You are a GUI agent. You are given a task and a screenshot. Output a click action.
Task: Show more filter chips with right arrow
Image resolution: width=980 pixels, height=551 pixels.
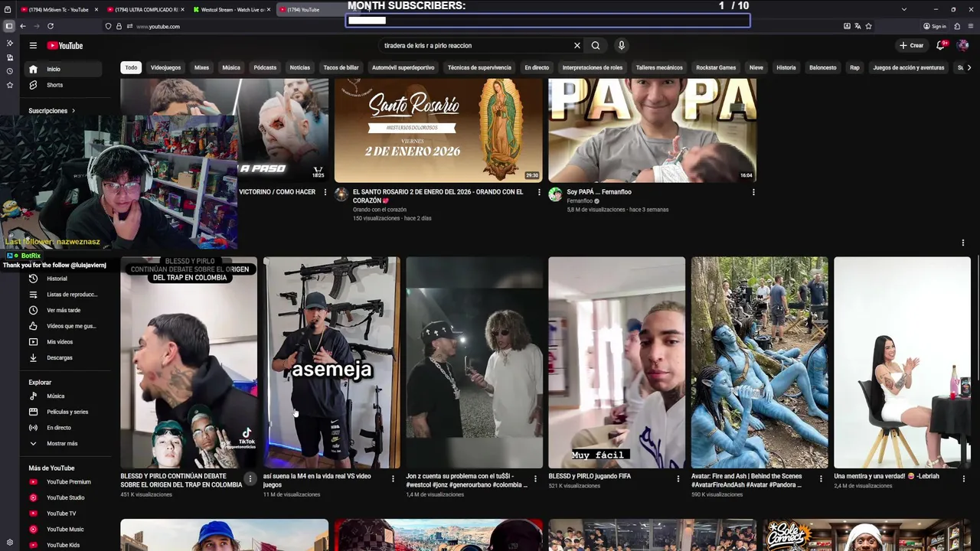coord(969,67)
